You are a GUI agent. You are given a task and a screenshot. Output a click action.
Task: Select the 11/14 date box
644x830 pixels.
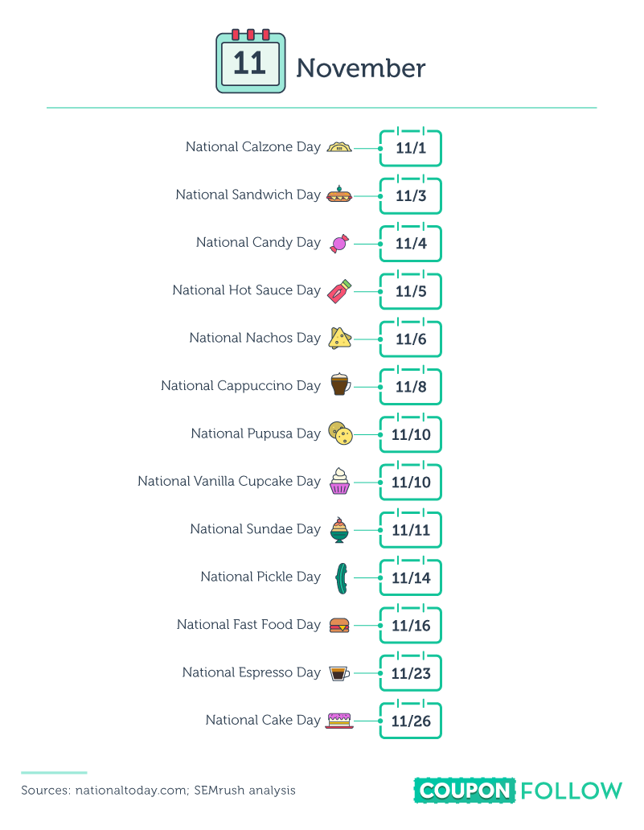coord(411,578)
